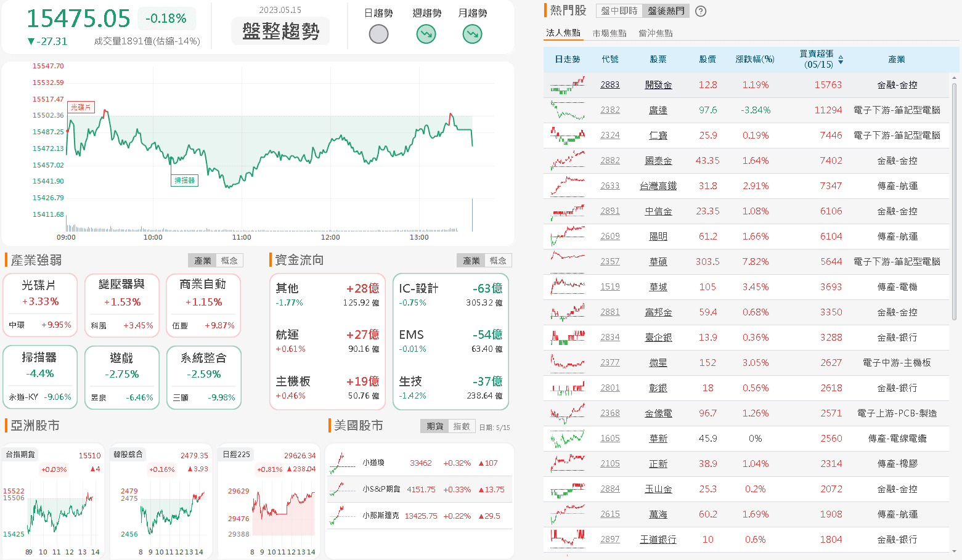Click the 盤整趨勢 button
The image size is (962, 560).
pos(280,31)
